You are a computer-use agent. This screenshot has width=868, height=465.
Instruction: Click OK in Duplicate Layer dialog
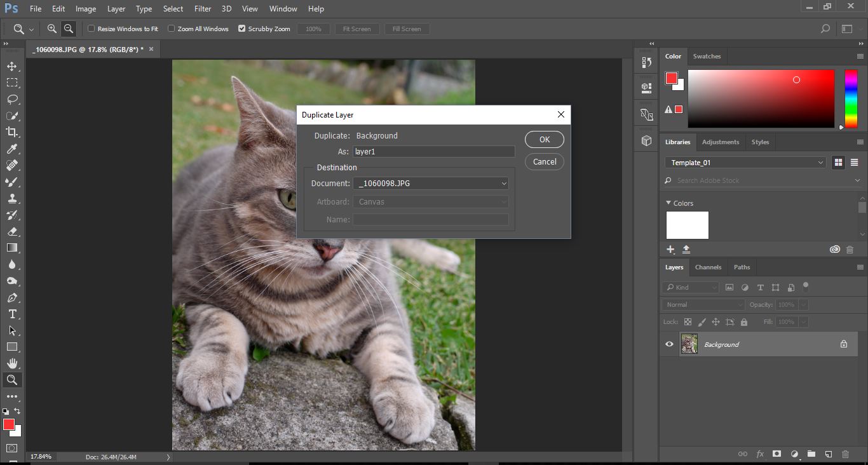[545, 140]
